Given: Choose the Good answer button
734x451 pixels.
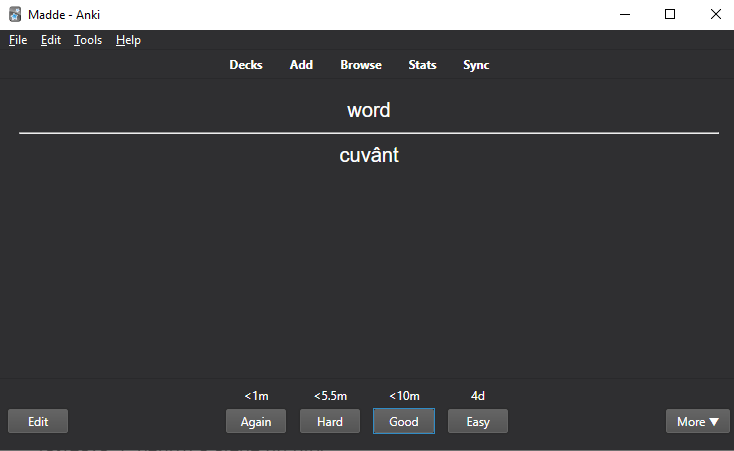Looking at the screenshot, I should (404, 422).
